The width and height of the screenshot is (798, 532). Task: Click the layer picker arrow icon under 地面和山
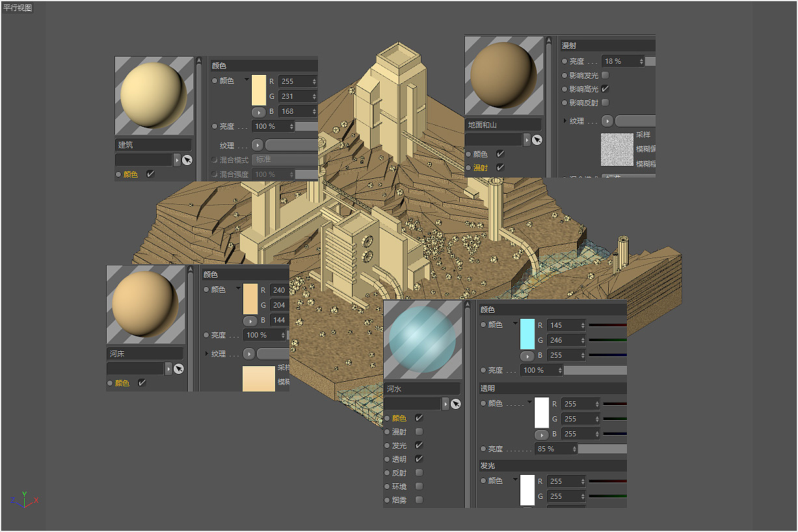tap(537, 140)
